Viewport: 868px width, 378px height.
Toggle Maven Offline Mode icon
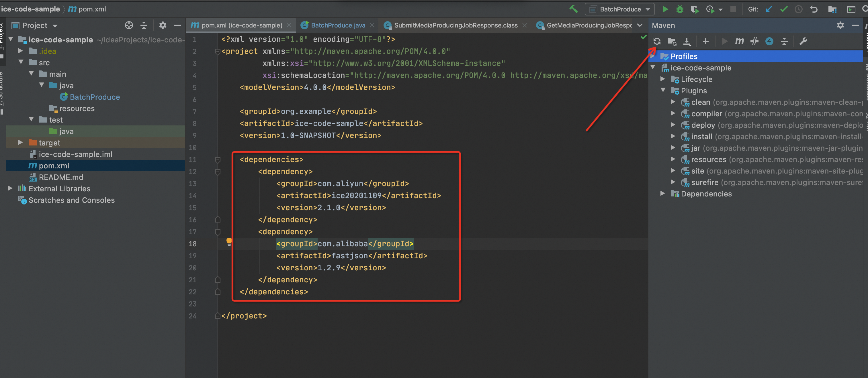tap(754, 42)
